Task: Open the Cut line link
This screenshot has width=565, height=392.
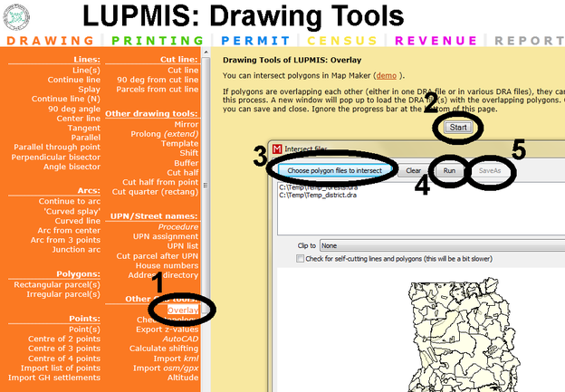Action: click(x=183, y=71)
